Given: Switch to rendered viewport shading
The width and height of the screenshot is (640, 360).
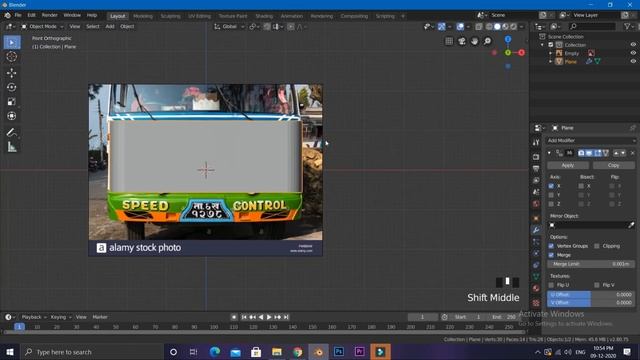Looking at the screenshot, I should point(513,27).
